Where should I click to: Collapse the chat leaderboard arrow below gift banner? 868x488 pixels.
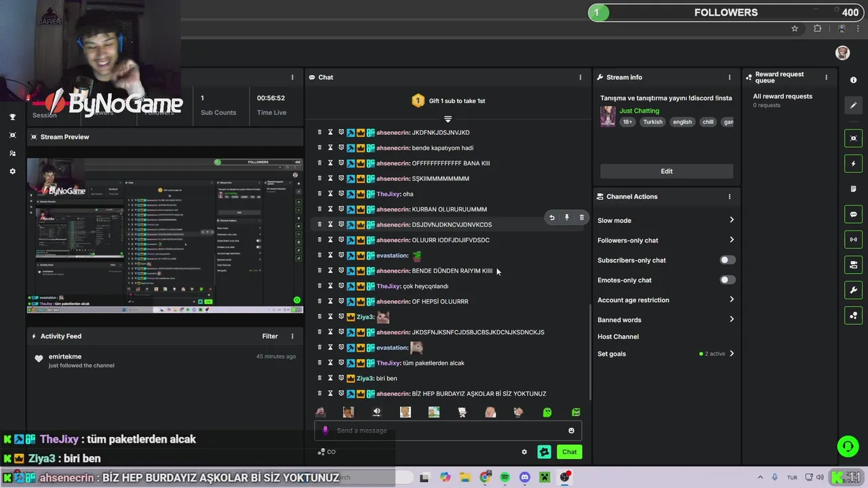point(448,119)
